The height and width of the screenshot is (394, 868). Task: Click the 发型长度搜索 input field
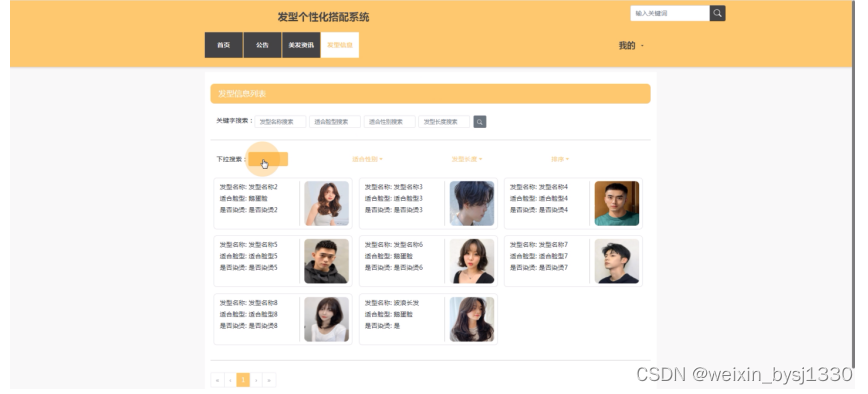click(444, 122)
